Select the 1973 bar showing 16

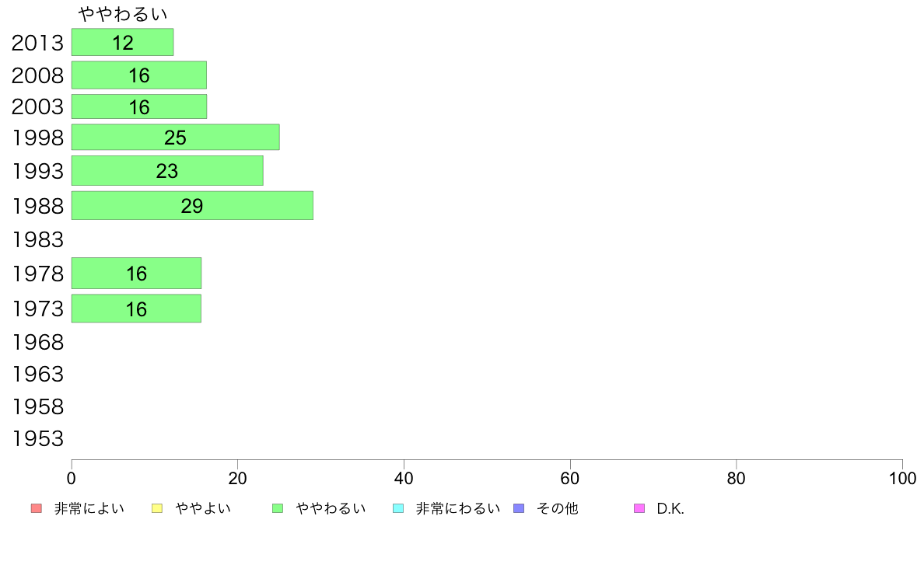136,309
